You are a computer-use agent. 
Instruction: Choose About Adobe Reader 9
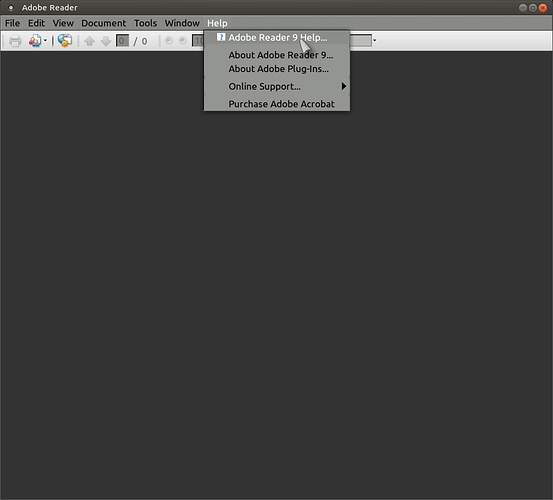tap(277, 55)
